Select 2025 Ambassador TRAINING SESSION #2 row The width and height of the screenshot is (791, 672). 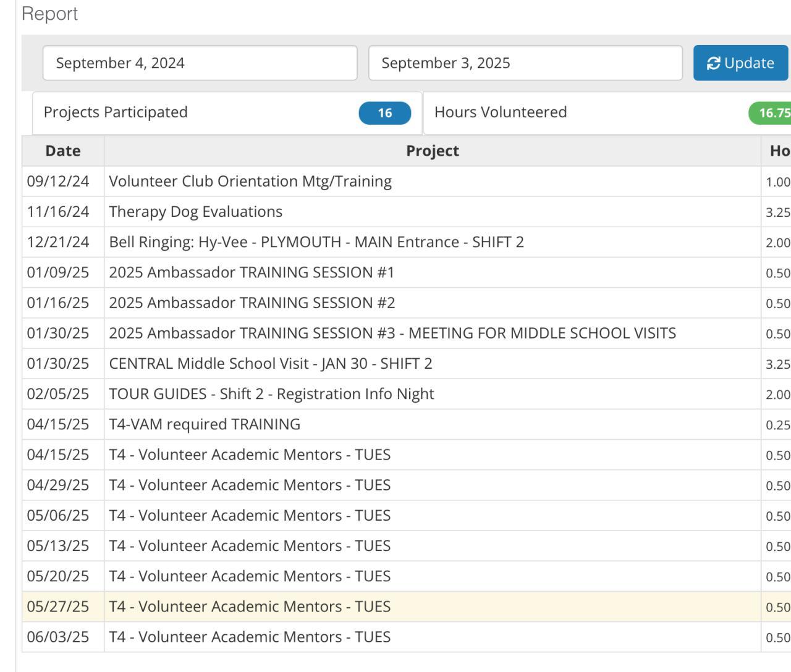click(x=252, y=303)
